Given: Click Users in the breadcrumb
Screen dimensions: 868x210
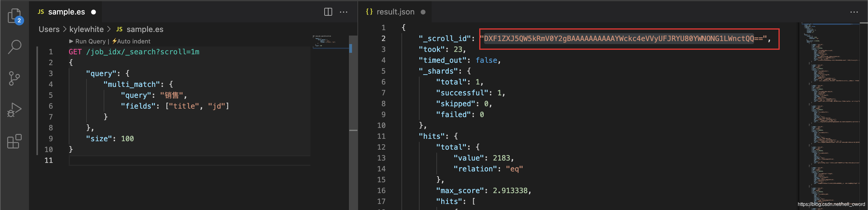Looking at the screenshot, I should (49, 29).
